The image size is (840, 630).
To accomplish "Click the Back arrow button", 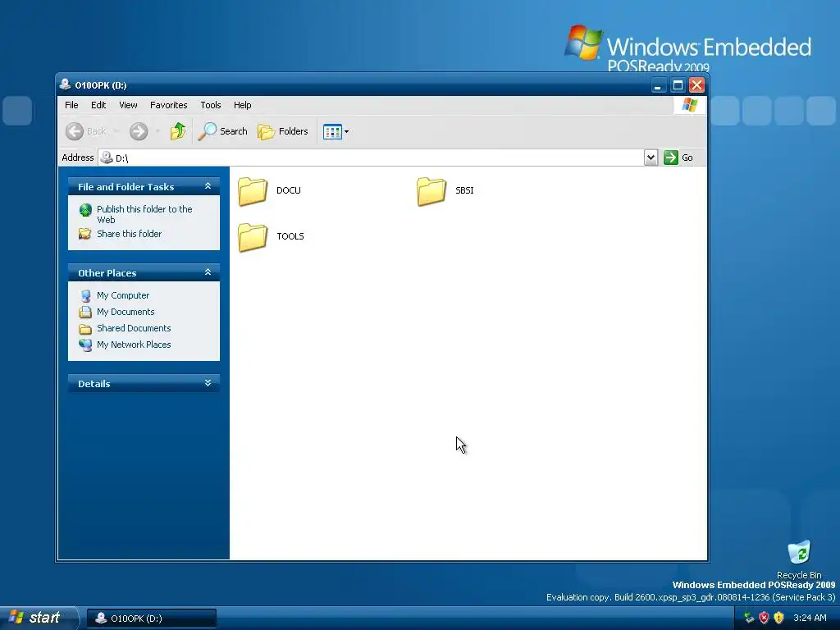I will pos(85,131).
